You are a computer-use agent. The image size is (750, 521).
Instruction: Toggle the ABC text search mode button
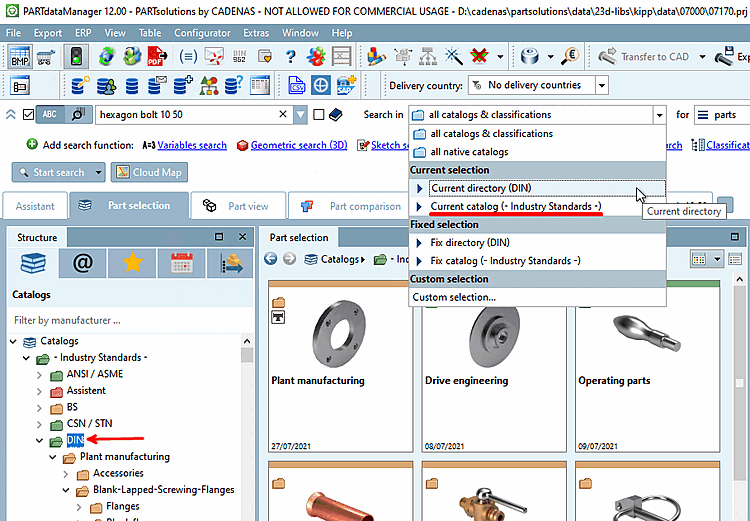[50, 114]
